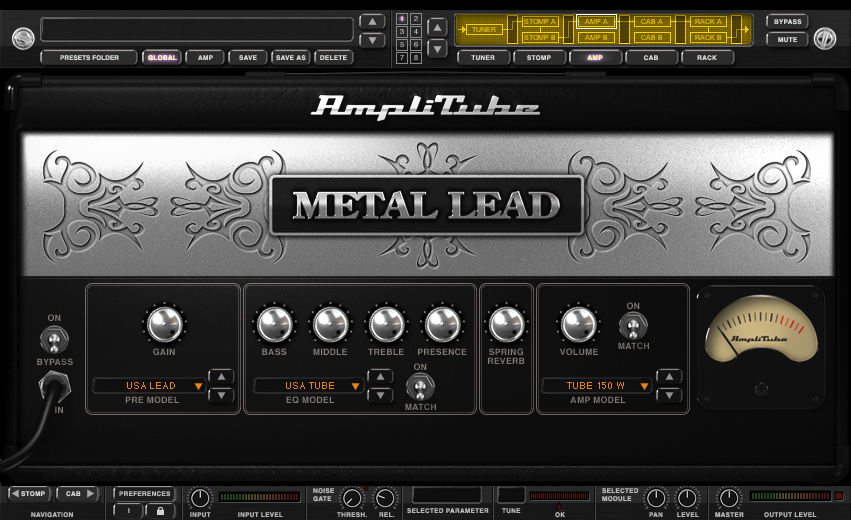The height and width of the screenshot is (520, 851).
Task: Click the round logo button left of the preset display
Action: click(23, 38)
